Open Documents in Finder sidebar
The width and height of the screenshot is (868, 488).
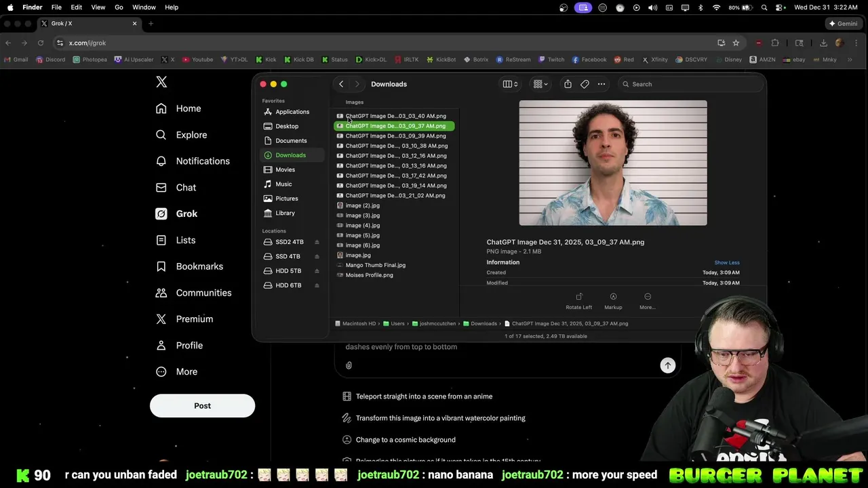click(292, 141)
